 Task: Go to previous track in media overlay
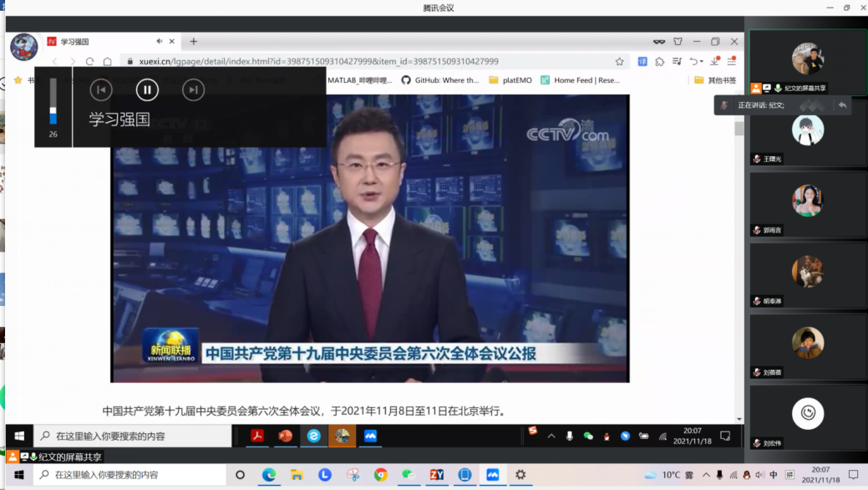101,89
